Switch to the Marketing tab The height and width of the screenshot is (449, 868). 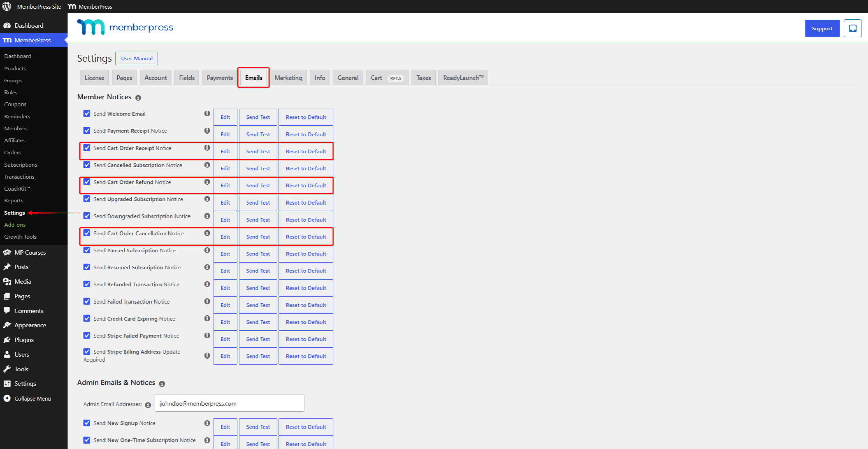[x=288, y=78]
